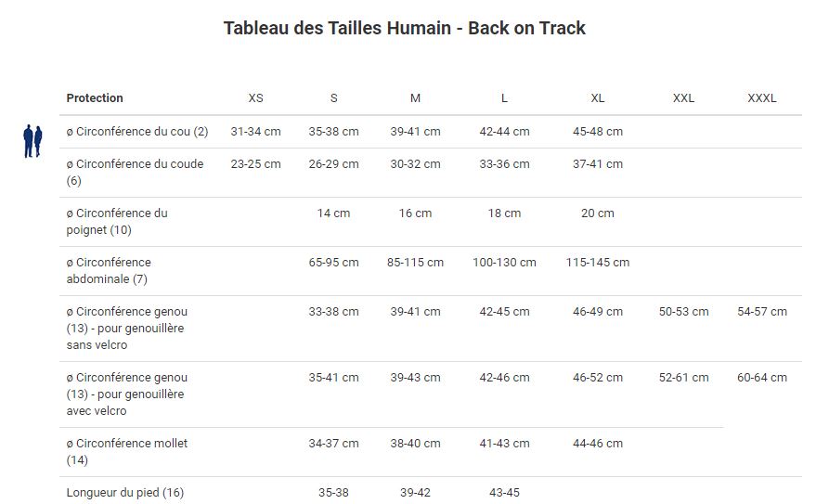
Task: Click the genou avec velcro row label
Action: click(127, 394)
